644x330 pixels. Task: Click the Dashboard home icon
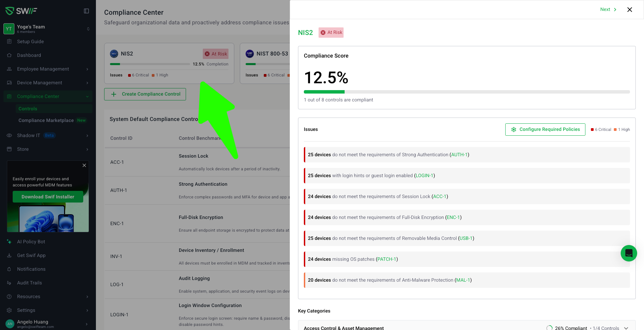[9, 55]
